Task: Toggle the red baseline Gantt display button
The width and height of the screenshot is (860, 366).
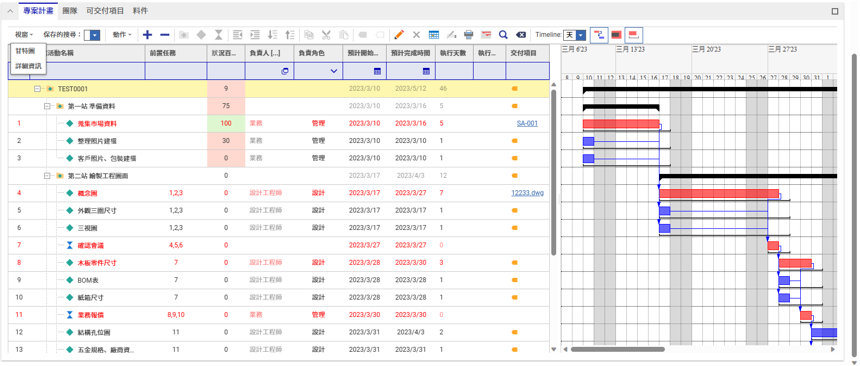Action: click(x=634, y=35)
